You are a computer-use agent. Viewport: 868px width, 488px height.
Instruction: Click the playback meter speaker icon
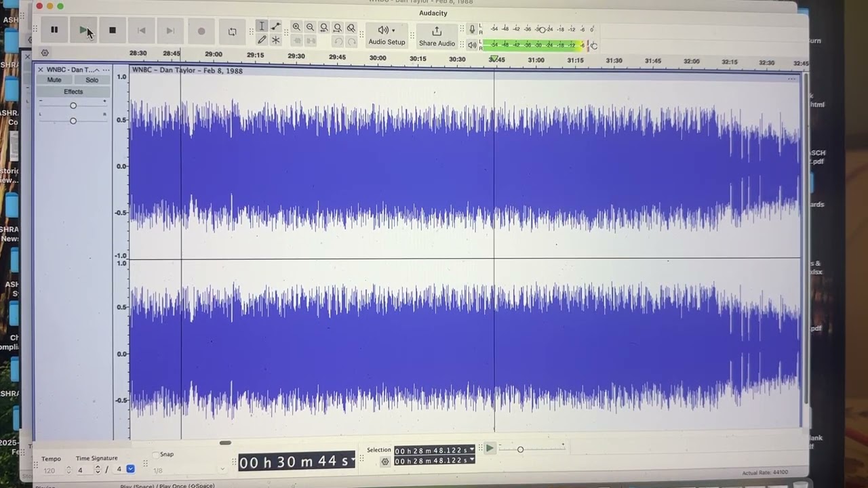tap(472, 45)
